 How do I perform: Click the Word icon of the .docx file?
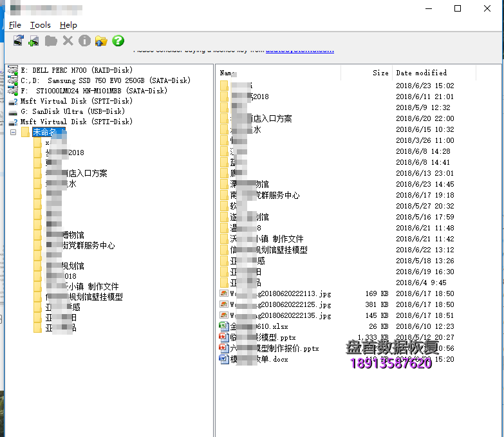(224, 359)
